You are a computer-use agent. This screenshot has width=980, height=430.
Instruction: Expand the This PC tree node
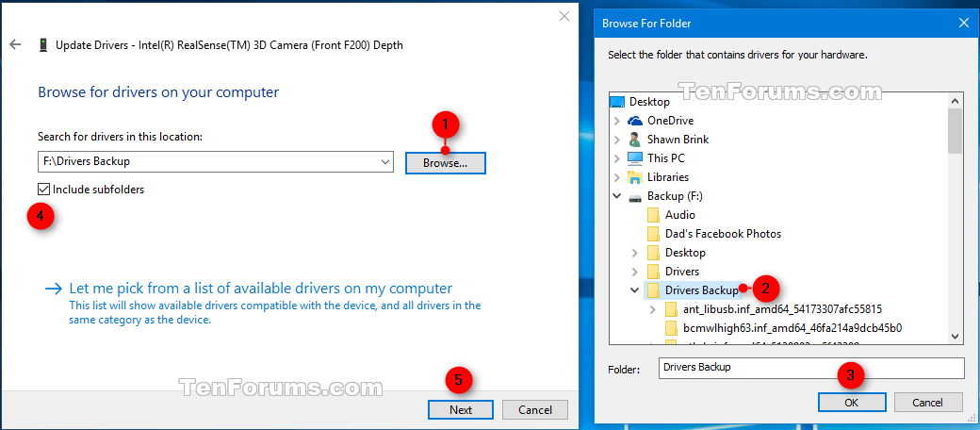pos(617,158)
